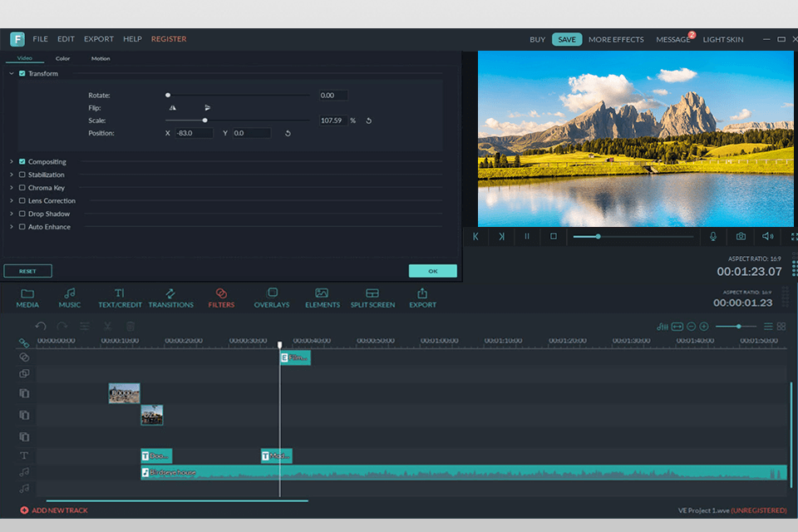
Task: Click the microphone voiceover icon
Action: click(713, 236)
